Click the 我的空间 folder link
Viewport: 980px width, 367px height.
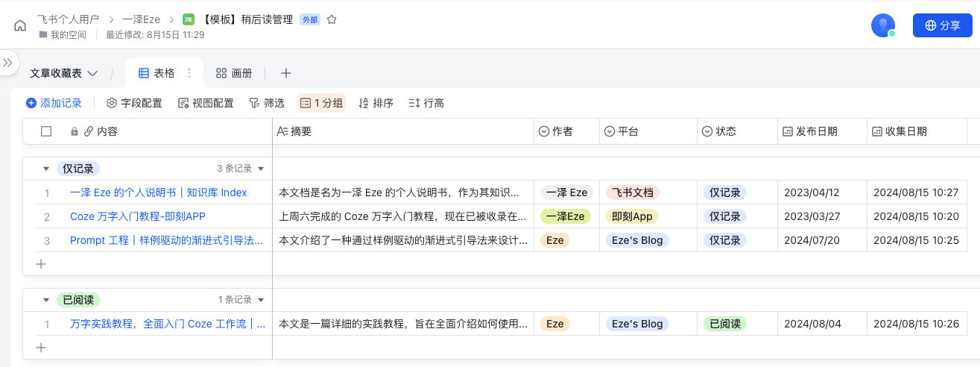pyautogui.click(x=63, y=34)
